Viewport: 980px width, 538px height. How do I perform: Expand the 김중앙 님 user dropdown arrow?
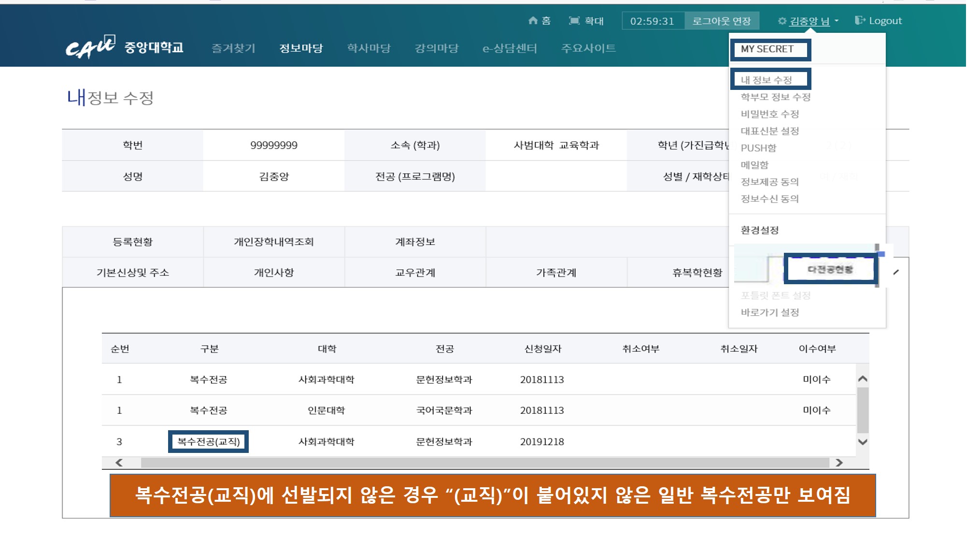click(x=837, y=21)
